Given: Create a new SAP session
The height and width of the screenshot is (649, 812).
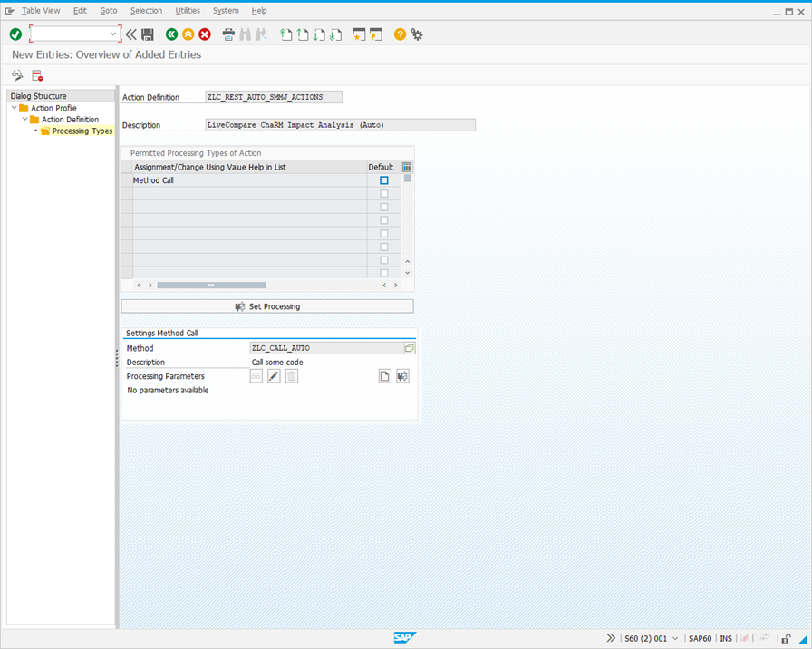Looking at the screenshot, I should click(359, 34).
